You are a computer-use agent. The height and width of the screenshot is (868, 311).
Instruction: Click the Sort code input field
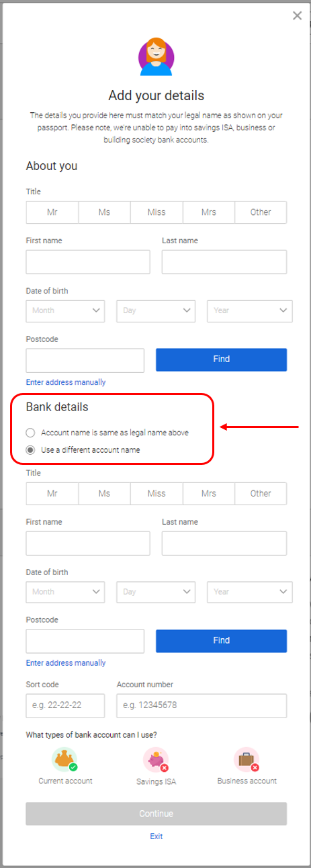pyautogui.click(x=65, y=706)
